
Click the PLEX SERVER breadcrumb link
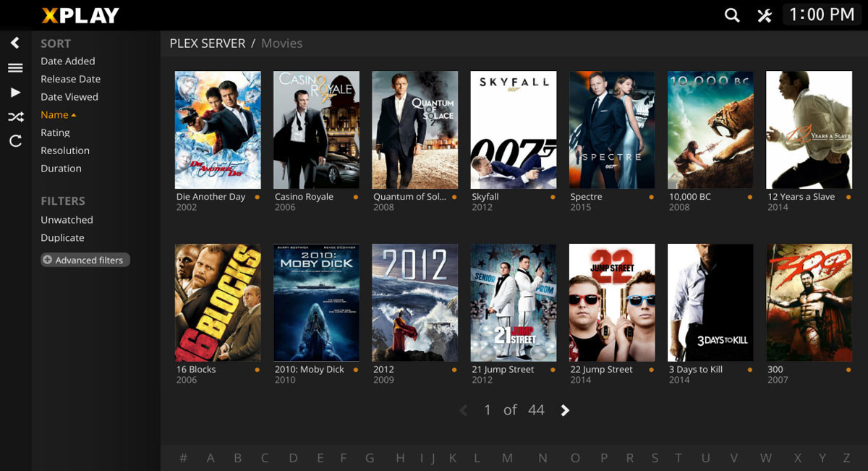[x=207, y=43]
